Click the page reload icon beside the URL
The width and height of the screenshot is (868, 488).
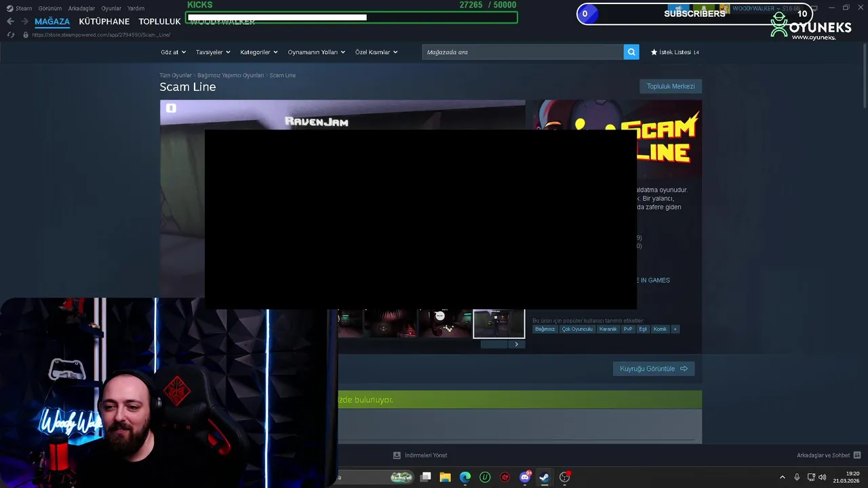pyautogui.click(x=10, y=35)
